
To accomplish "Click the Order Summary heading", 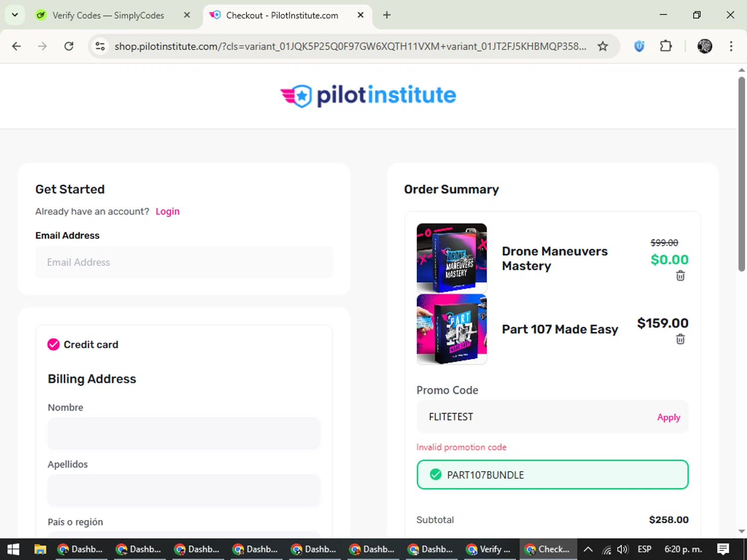I will click(x=451, y=189).
